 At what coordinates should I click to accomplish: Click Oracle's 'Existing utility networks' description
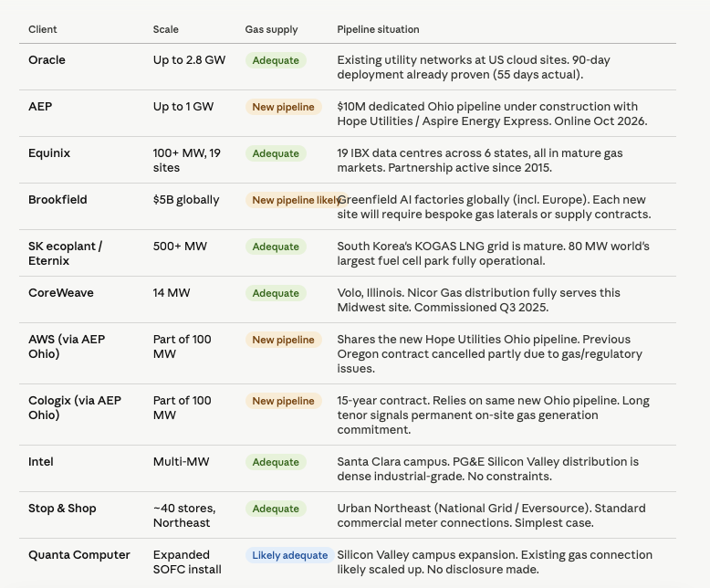[x=474, y=67]
